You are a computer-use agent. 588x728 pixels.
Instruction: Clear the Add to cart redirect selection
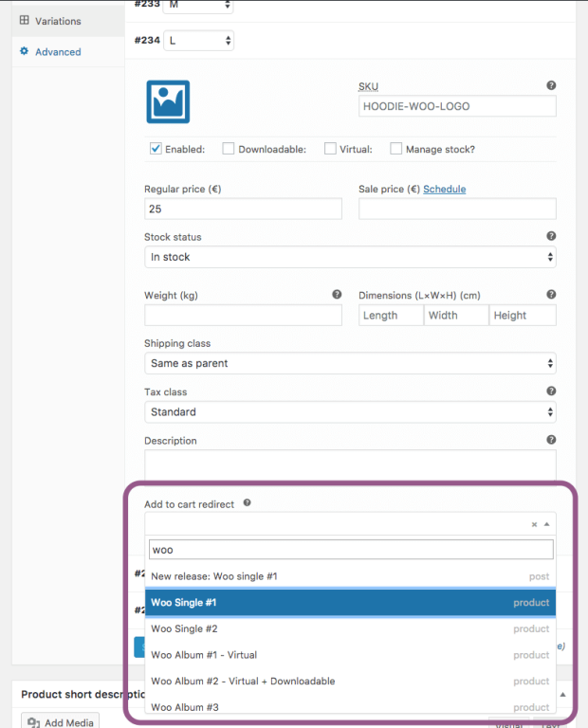click(534, 524)
